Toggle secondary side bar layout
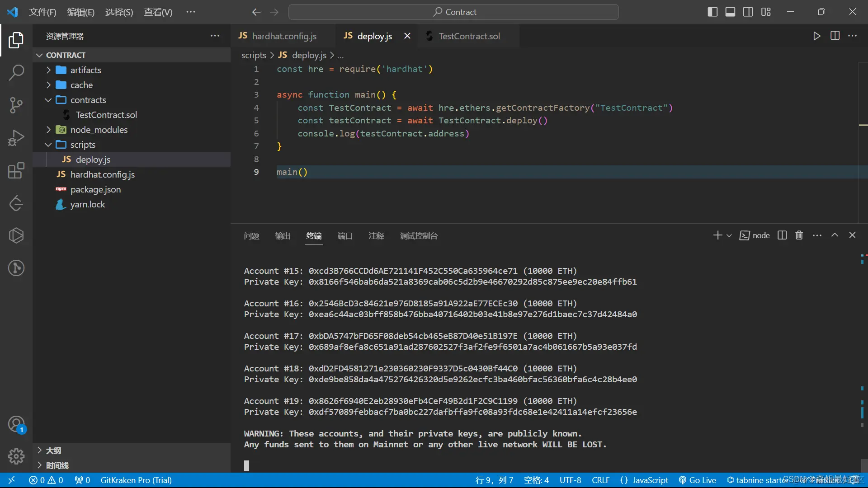Viewport: 868px width, 488px height. (x=748, y=12)
